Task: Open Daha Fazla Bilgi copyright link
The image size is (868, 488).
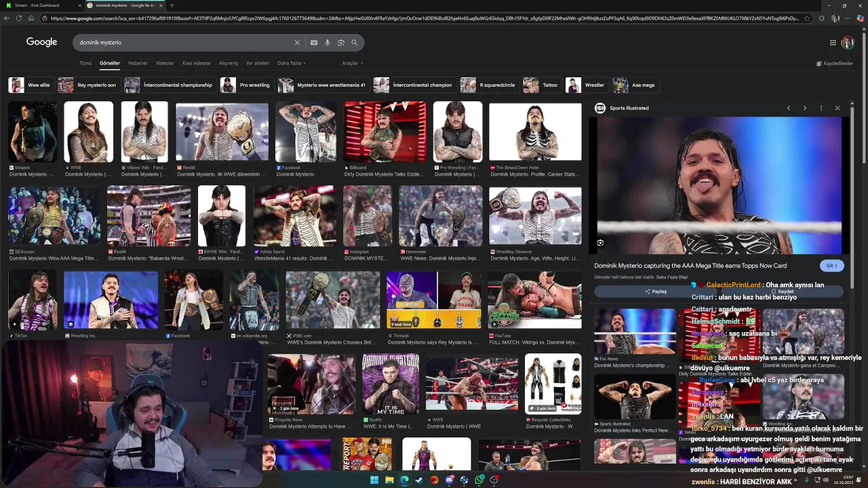Action: [672, 277]
